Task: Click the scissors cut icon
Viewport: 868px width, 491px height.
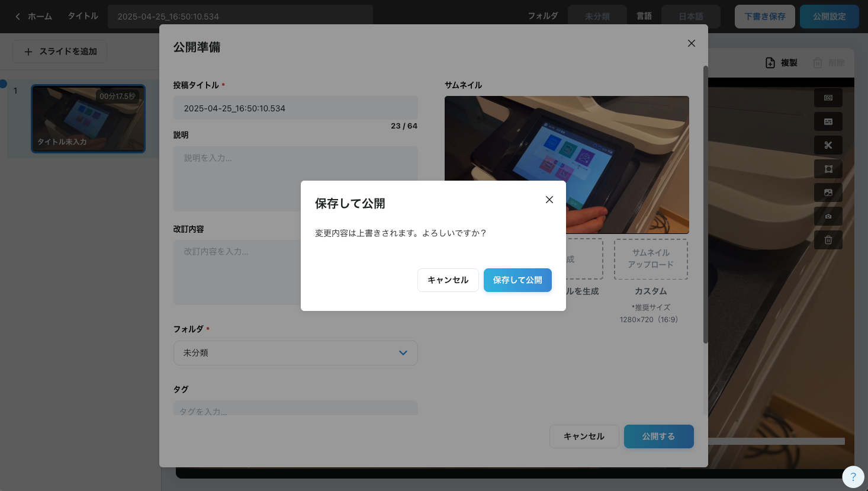Action: click(828, 145)
